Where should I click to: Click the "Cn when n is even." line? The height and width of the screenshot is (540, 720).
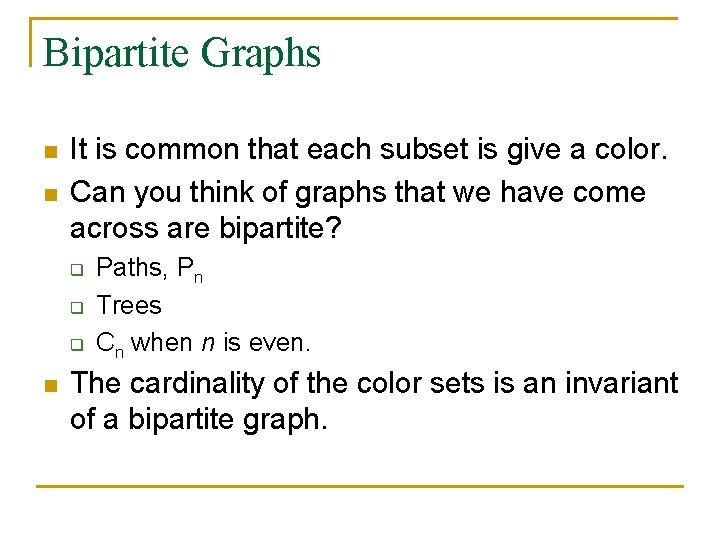point(203,343)
